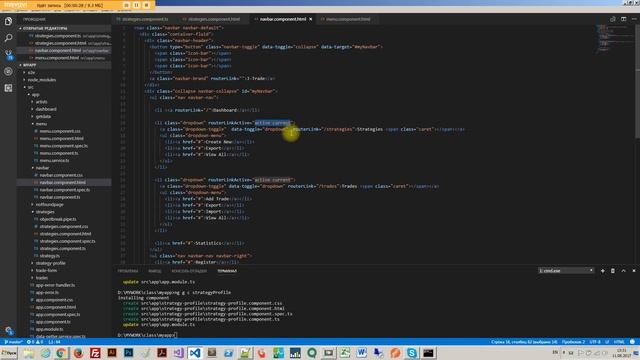Click the git branch master in status bar
This screenshot has width=640, height=360.
[x=13, y=342]
